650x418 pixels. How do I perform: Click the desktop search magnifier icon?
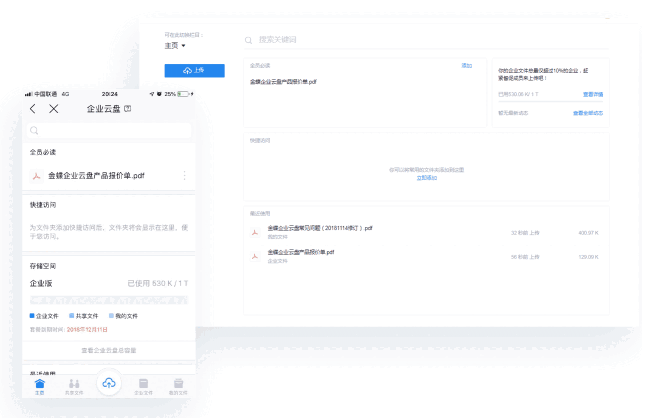pos(248,40)
